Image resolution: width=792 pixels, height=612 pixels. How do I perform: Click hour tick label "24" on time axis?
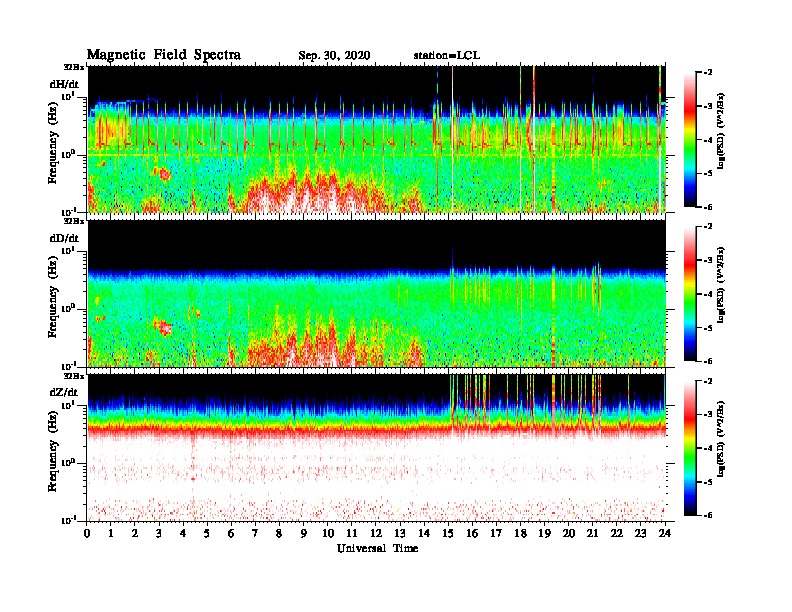(x=665, y=533)
